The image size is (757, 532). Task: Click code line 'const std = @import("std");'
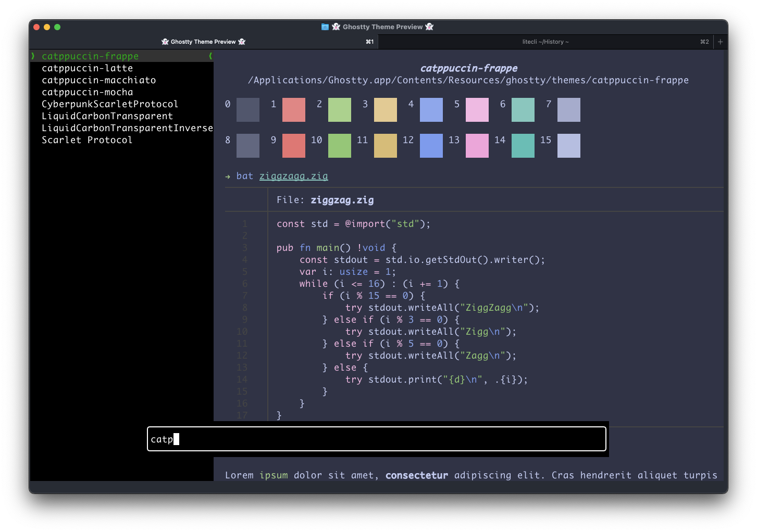(354, 224)
